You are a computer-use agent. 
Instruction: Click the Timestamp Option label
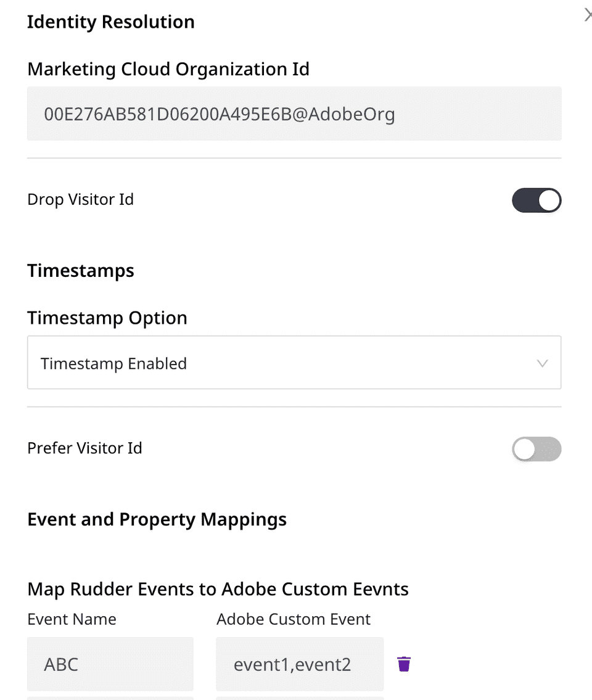click(x=107, y=318)
